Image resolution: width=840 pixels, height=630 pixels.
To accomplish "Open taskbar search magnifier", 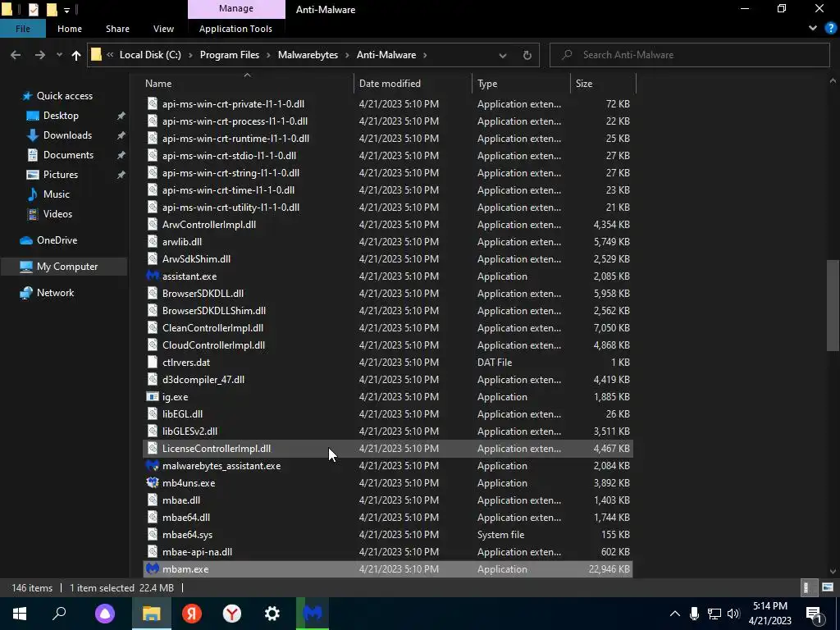I will pos(59,614).
